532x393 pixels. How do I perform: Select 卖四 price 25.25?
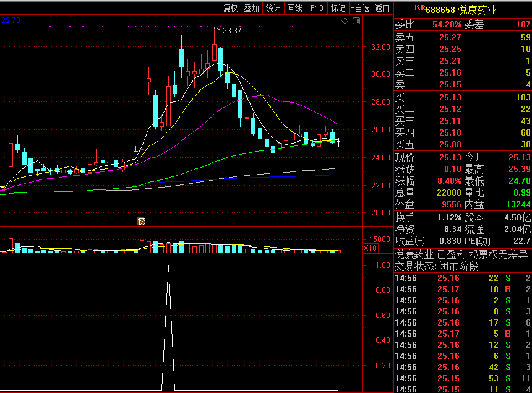pyautogui.click(x=450, y=50)
